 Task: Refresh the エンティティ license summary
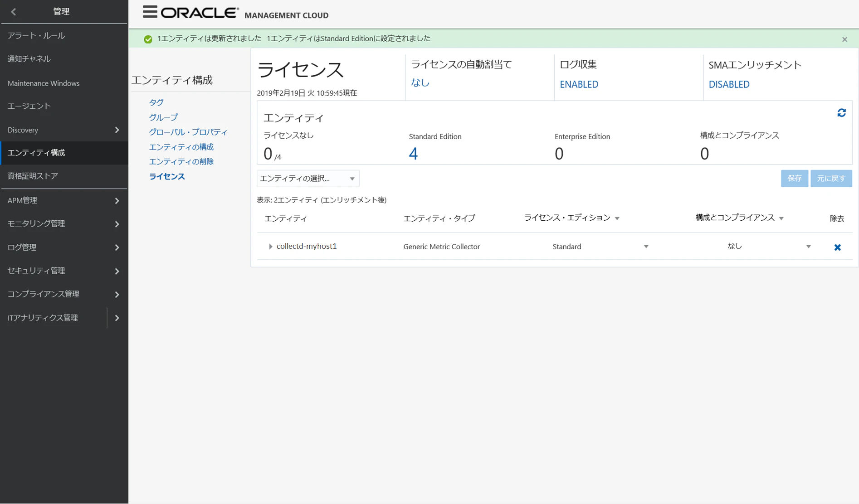(x=841, y=113)
